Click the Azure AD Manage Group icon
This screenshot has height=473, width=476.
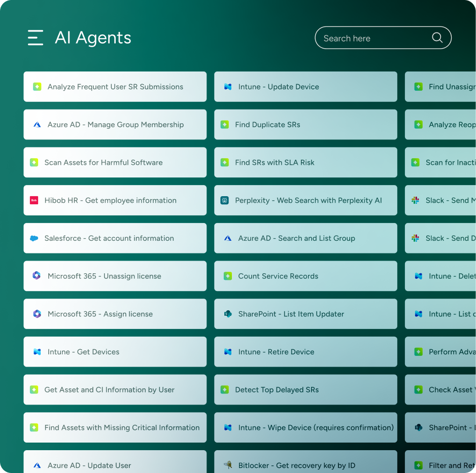click(37, 125)
